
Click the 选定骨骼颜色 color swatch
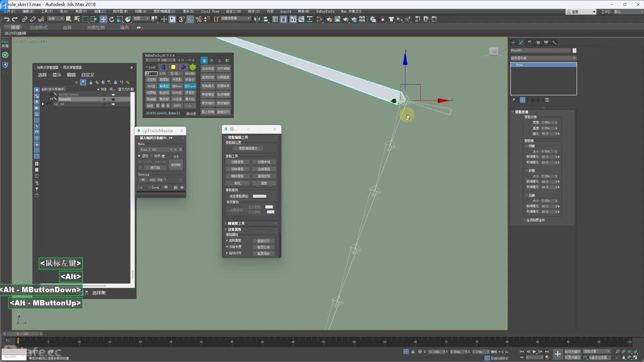pyautogui.click(x=259, y=196)
